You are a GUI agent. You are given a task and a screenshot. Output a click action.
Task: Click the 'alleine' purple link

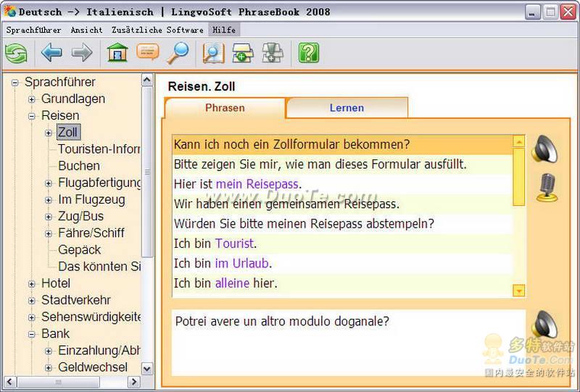pyautogui.click(x=232, y=283)
